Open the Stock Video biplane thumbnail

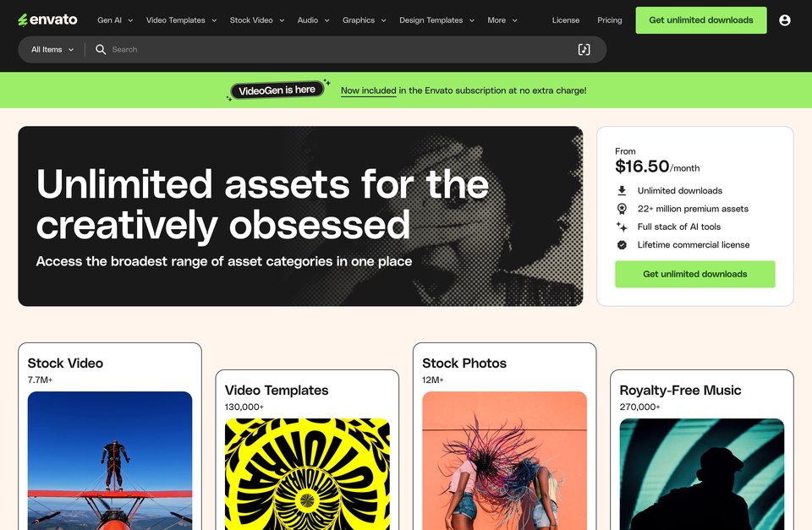tap(110, 461)
